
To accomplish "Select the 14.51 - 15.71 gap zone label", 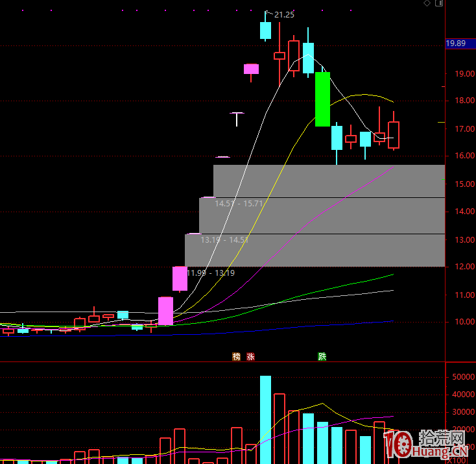I will click(x=239, y=203).
